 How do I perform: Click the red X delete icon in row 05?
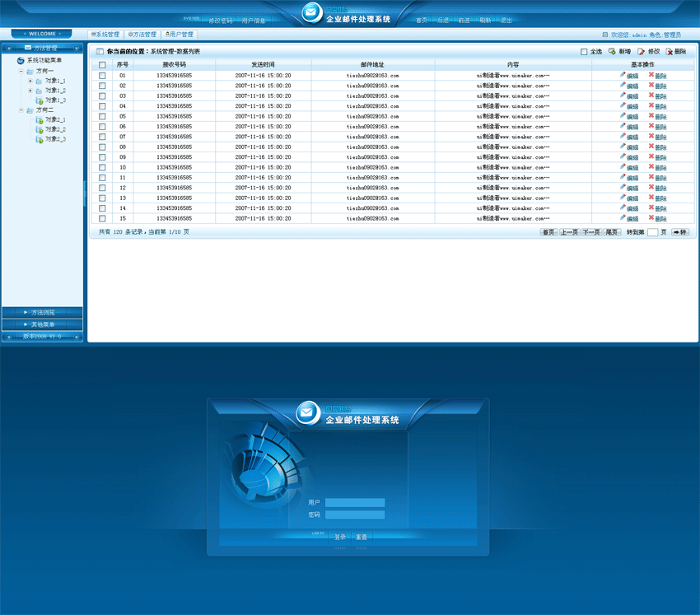pos(651,116)
